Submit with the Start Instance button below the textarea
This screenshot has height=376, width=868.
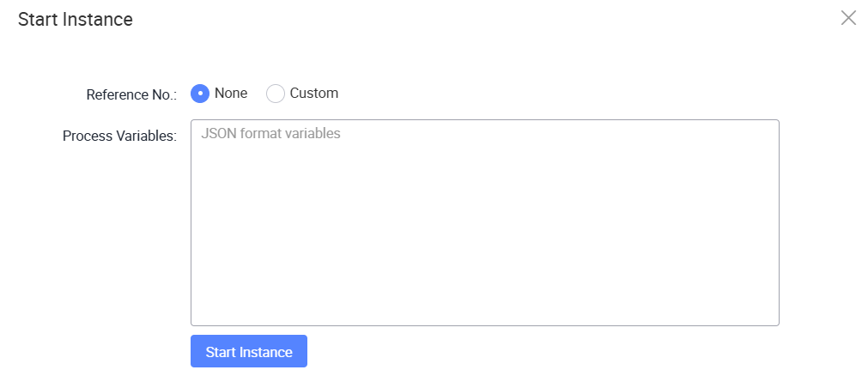point(249,351)
